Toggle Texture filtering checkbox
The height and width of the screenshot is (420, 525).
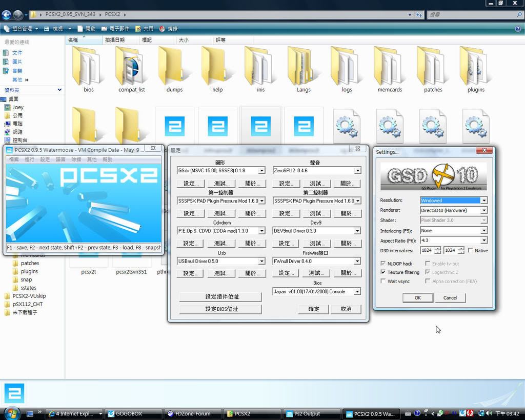click(383, 272)
